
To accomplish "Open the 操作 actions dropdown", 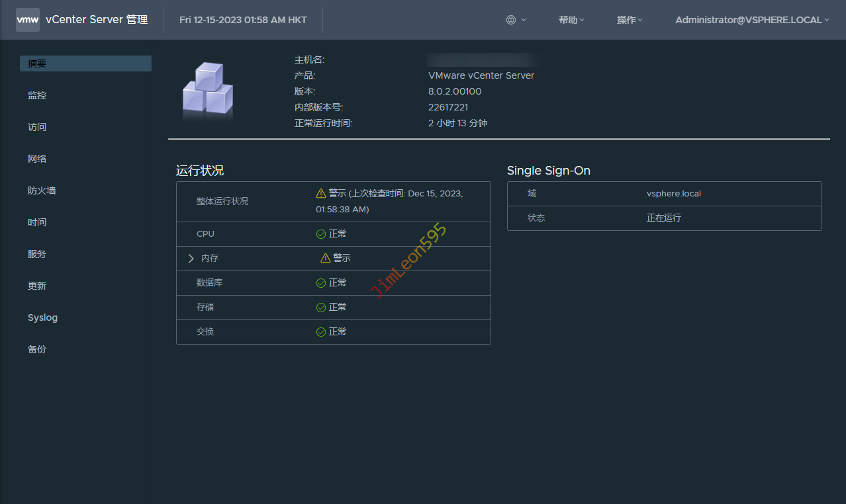I will pyautogui.click(x=630, y=20).
